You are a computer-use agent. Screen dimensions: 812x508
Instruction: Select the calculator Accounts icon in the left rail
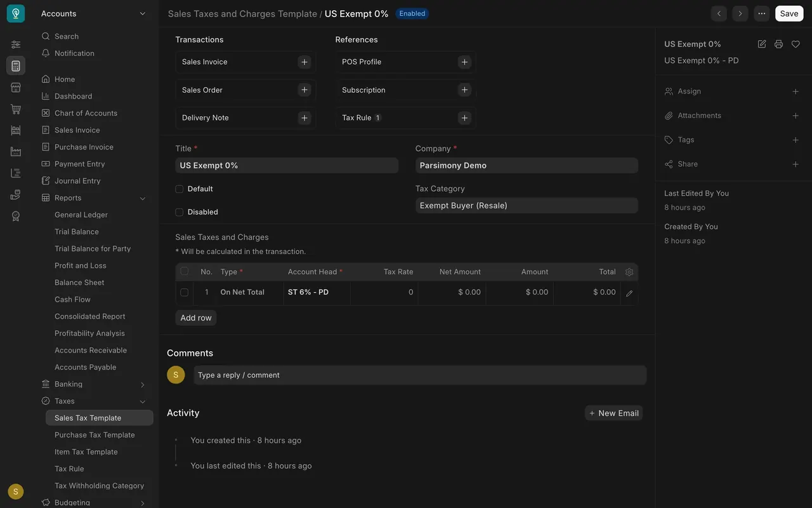pos(16,65)
